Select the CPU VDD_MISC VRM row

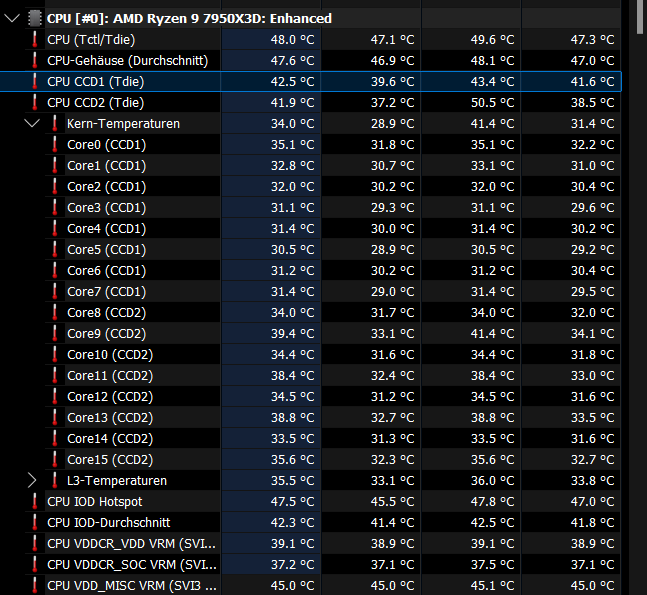tap(310, 586)
